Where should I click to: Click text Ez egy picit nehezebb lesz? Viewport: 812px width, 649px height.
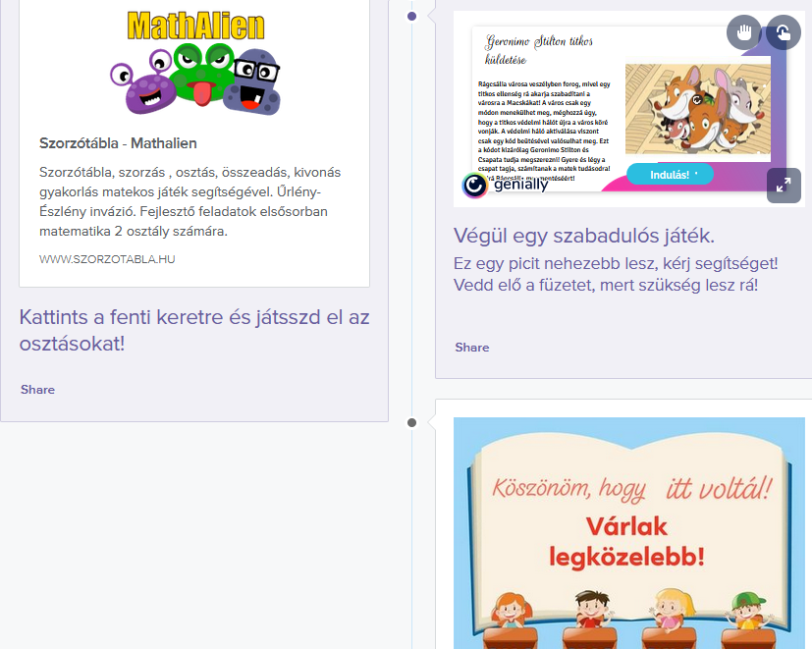click(616, 263)
